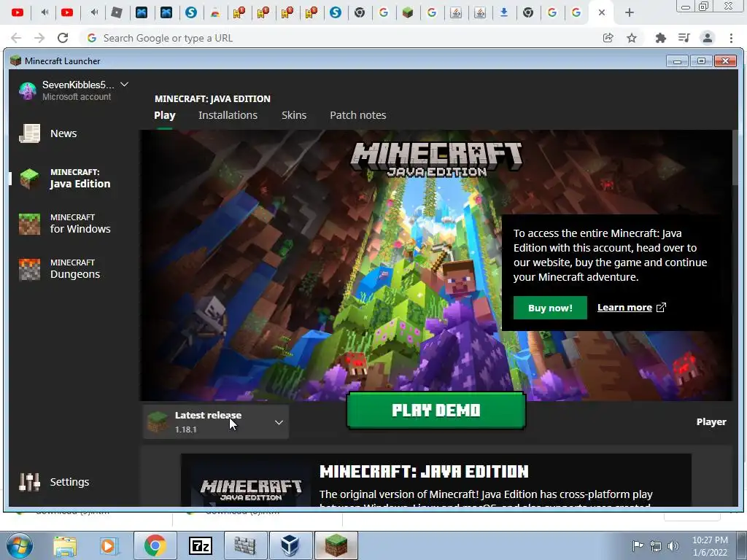This screenshot has width=747, height=560.
Task: Open Windows Explorer from taskbar
Action: 65,545
